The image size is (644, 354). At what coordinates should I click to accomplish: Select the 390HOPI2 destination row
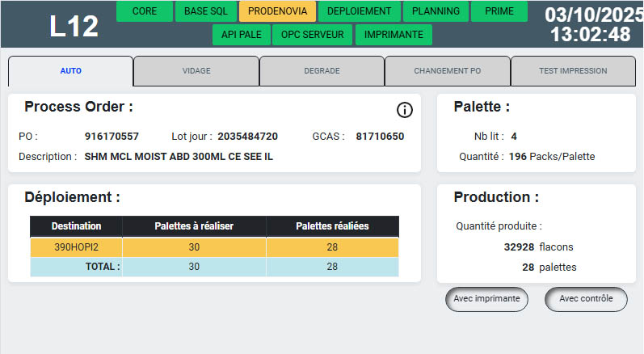[77, 247]
